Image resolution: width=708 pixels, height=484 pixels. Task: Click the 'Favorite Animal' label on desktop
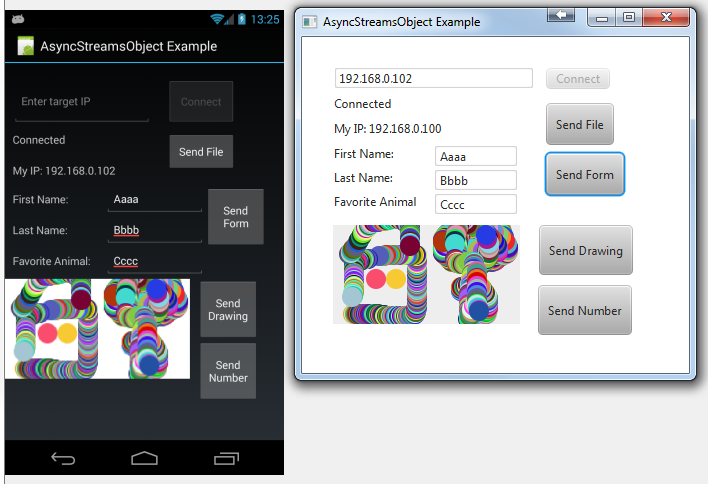[375, 202]
